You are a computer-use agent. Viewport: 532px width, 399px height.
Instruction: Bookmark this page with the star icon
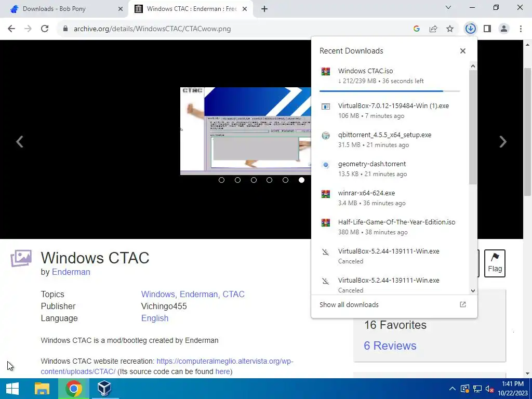450,29
